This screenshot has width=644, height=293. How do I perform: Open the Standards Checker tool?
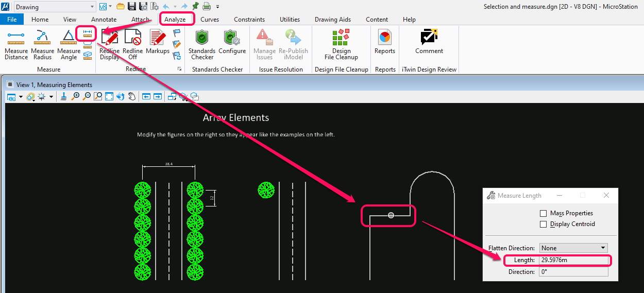[201, 44]
